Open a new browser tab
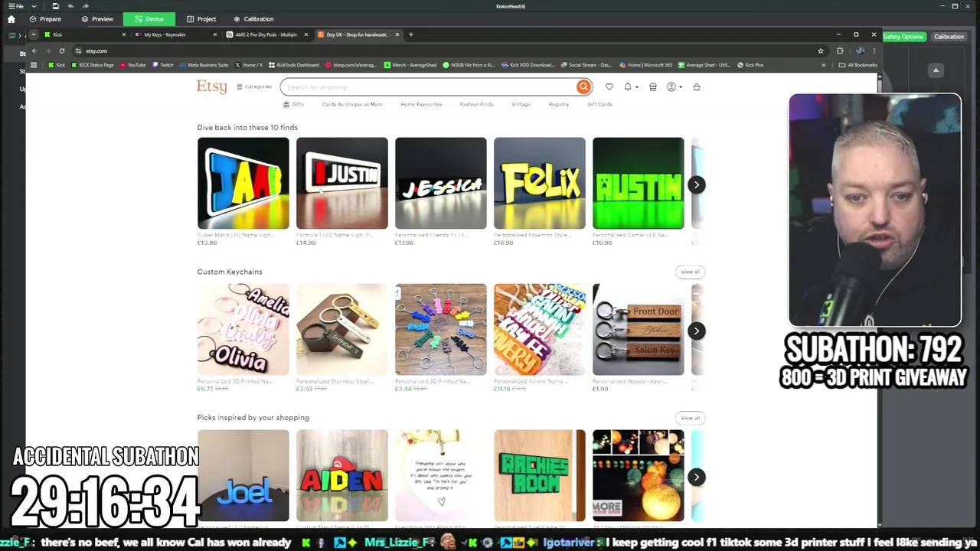This screenshot has height=551, width=980. [x=411, y=34]
